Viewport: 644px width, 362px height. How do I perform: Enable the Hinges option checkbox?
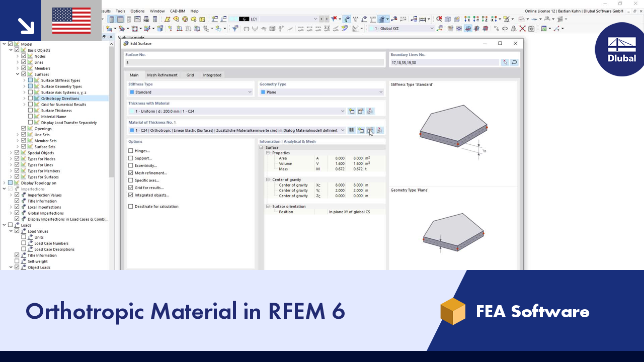coord(131,151)
